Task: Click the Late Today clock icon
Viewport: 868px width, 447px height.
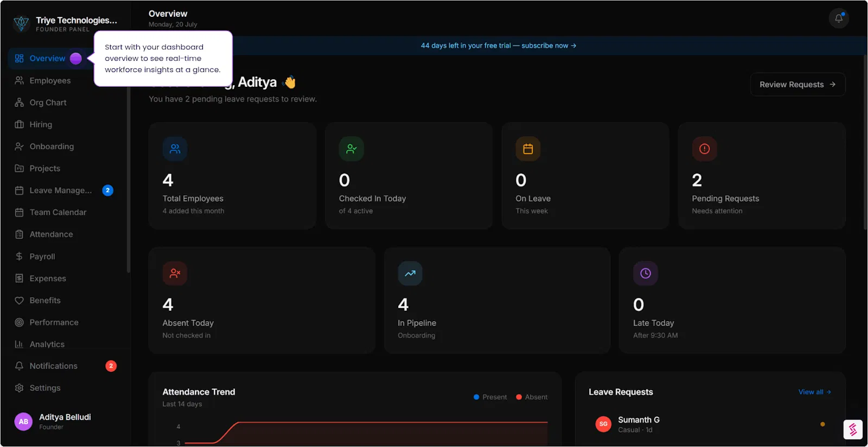Action: [646, 273]
